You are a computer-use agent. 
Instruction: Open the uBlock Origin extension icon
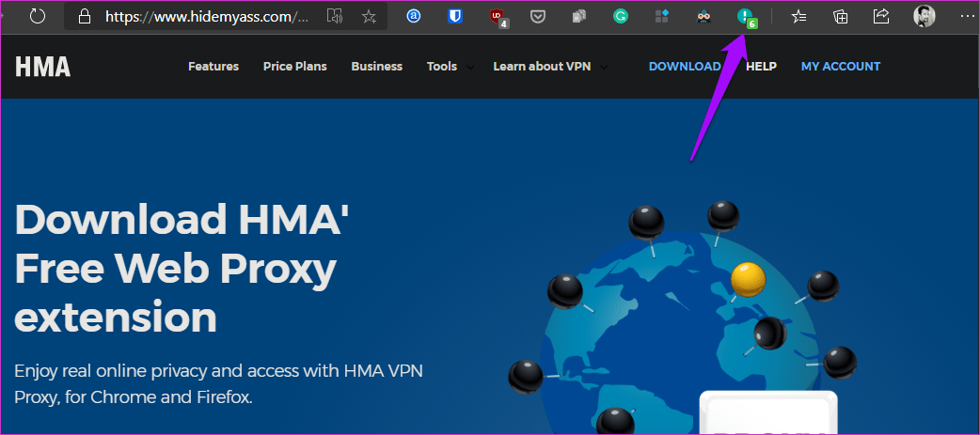coord(498,16)
